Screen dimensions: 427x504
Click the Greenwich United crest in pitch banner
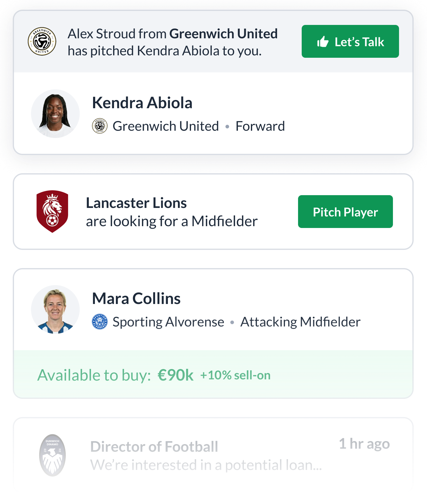pyautogui.click(x=42, y=42)
